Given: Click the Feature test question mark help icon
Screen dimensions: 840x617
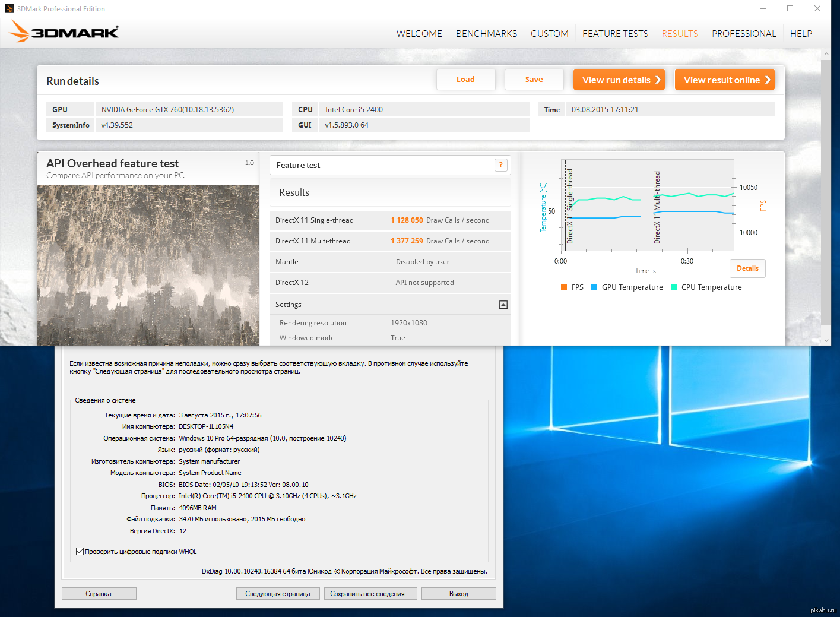Looking at the screenshot, I should pos(501,165).
